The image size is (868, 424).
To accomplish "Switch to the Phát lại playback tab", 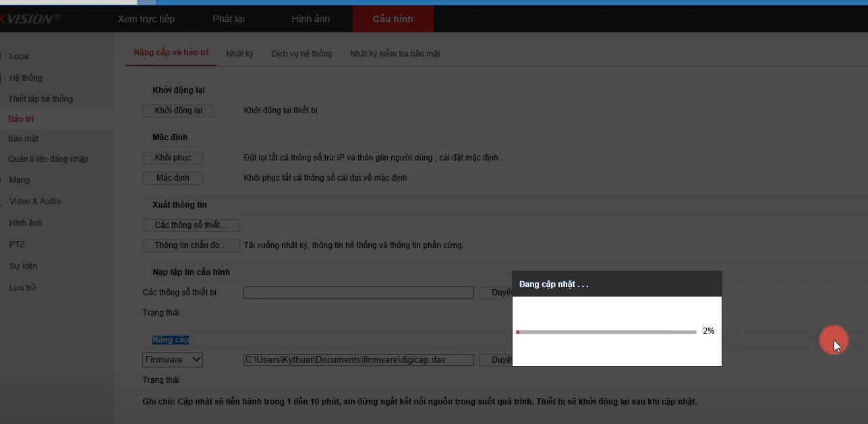I will tap(228, 19).
